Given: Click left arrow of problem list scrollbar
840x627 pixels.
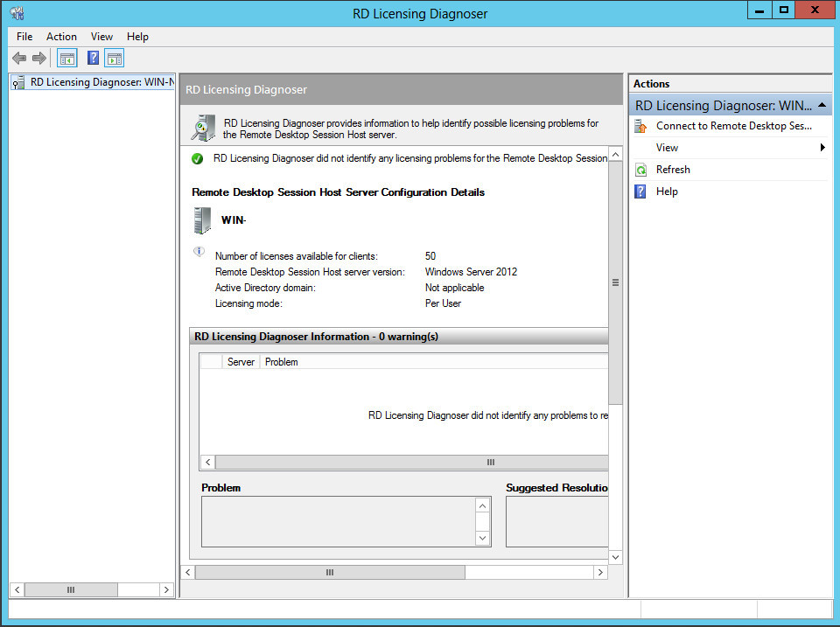Looking at the screenshot, I should tap(208, 462).
